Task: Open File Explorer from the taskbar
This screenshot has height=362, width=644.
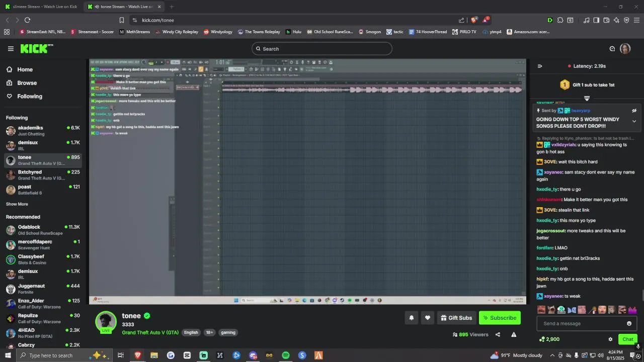Action: tap(154, 355)
